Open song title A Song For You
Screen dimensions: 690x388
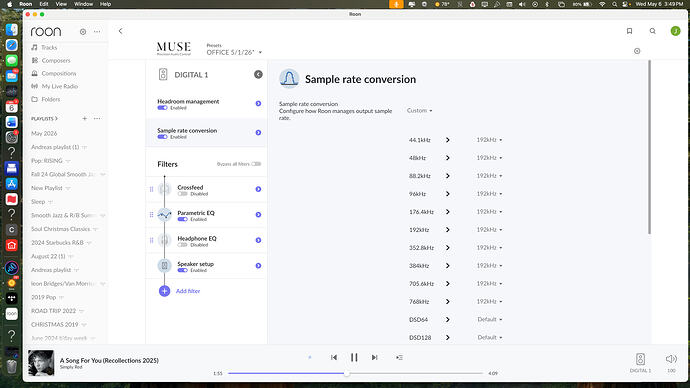(x=109, y=360)
